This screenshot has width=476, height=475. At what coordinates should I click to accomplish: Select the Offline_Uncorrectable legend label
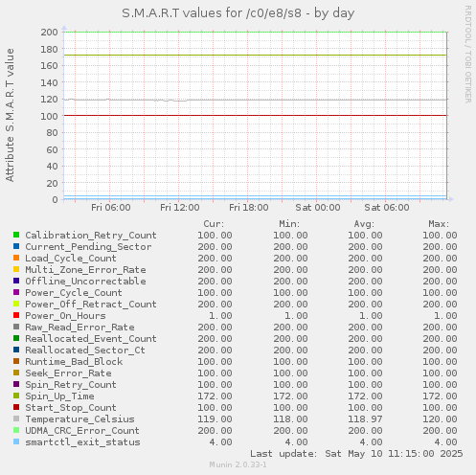coord(85,282)
